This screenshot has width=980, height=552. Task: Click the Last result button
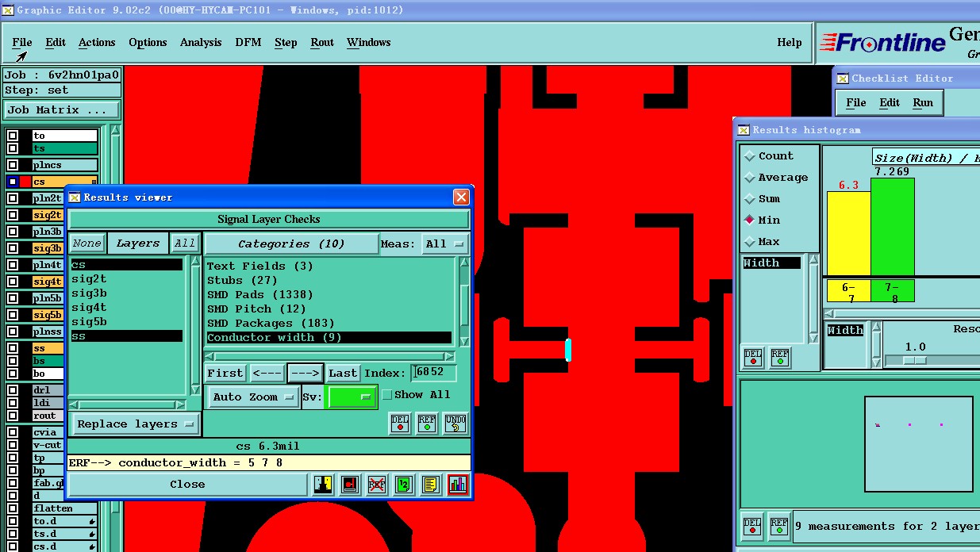tap(343, 373)
